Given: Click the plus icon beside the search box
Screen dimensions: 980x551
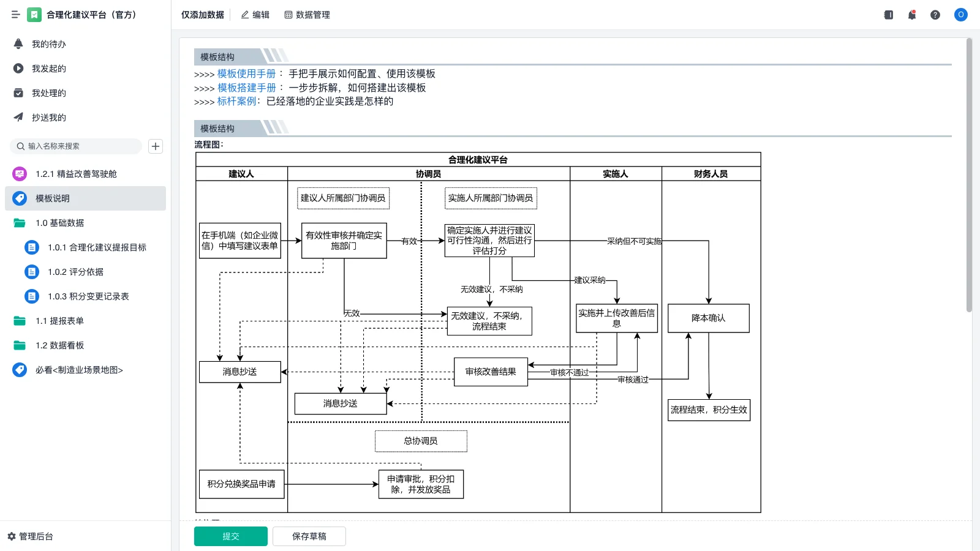Looking at the screenshot, I should (x=155, y=146).
